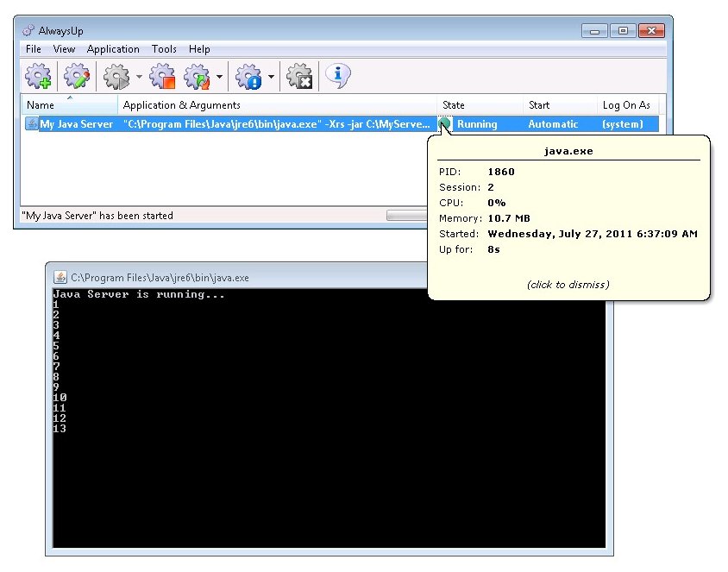Click the green state indicator beside Running

(444, 124)
